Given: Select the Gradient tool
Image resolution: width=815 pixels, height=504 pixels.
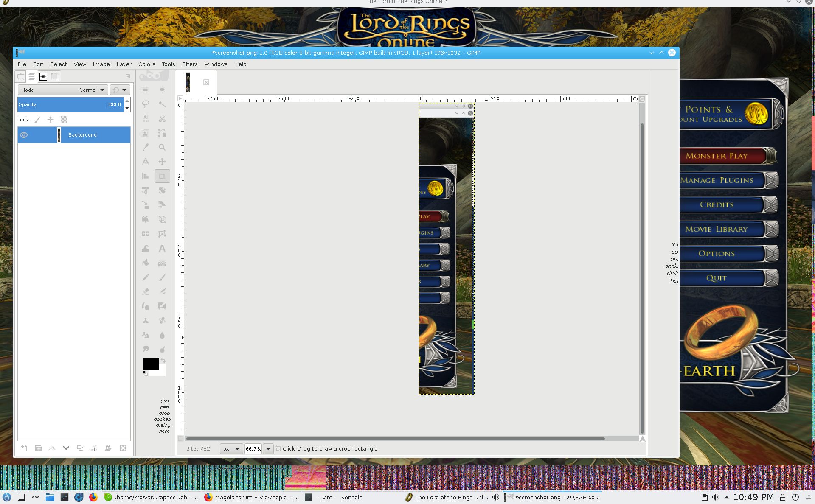Looking at the screenshot, I should click(x=162, y=263).
